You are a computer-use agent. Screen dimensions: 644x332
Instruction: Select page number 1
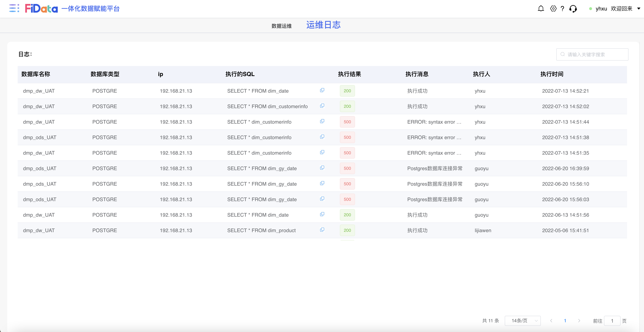[565, 321]
